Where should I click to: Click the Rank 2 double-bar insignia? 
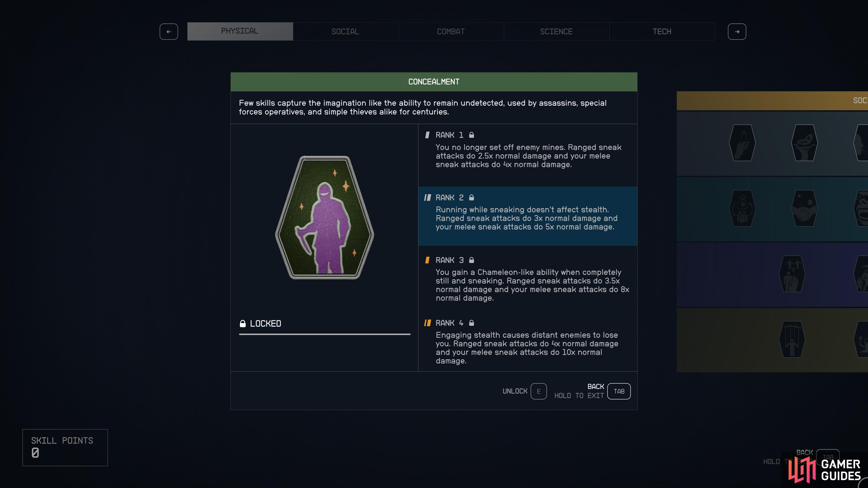point(428,198)
